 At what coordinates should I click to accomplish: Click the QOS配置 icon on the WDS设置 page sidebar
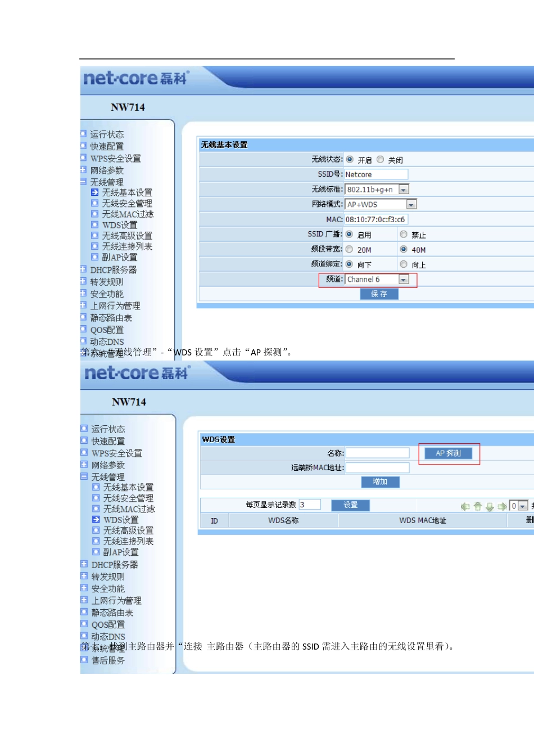tap(84, 624)
